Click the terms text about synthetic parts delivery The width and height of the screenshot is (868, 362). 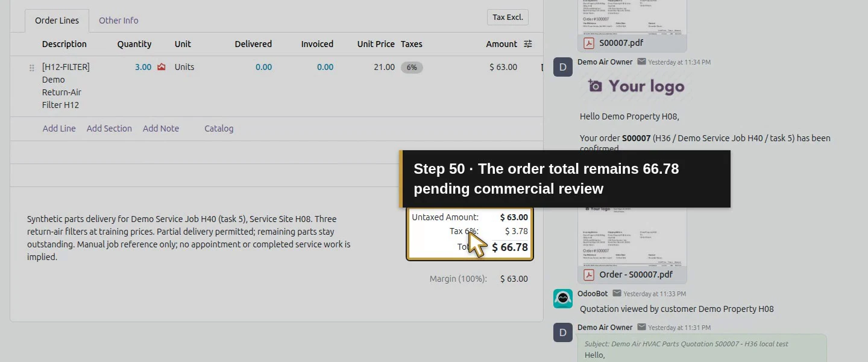tap(189, 238)
